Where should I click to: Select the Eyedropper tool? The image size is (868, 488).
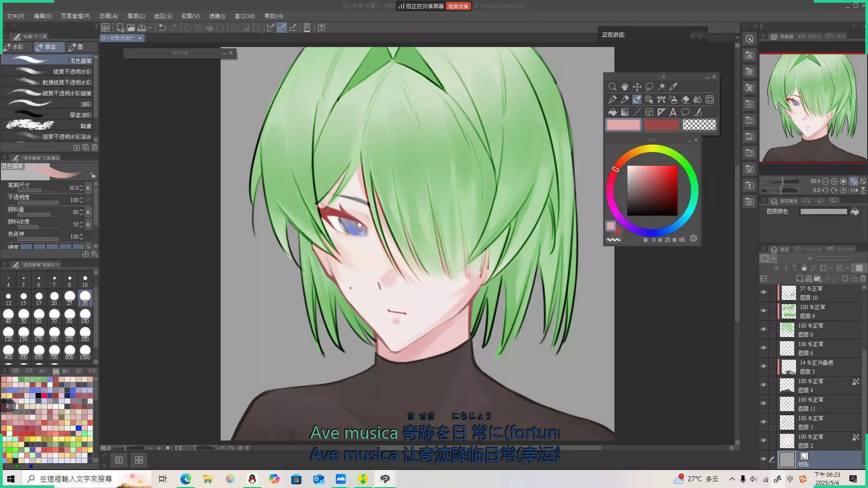tap(673, 87)
